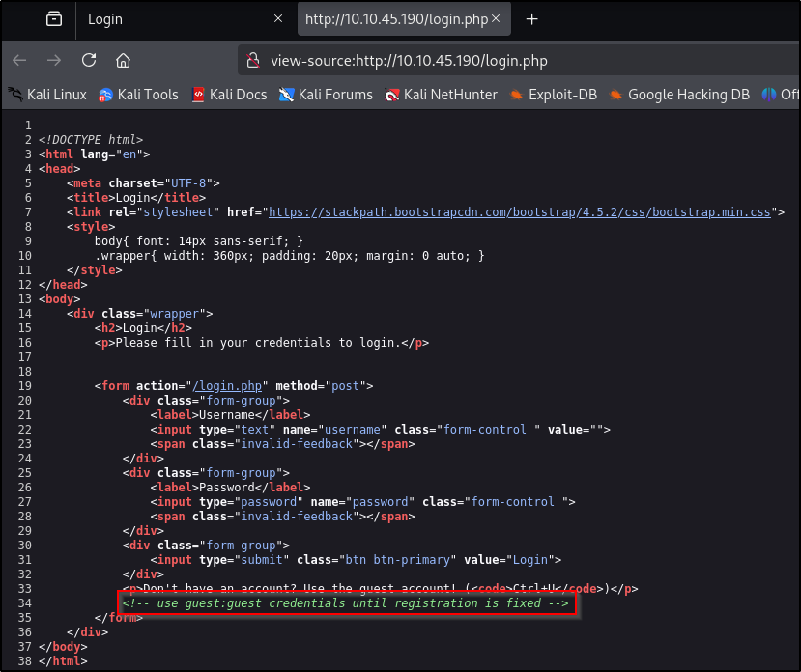Open the Kali Linux bookmark

48,94
